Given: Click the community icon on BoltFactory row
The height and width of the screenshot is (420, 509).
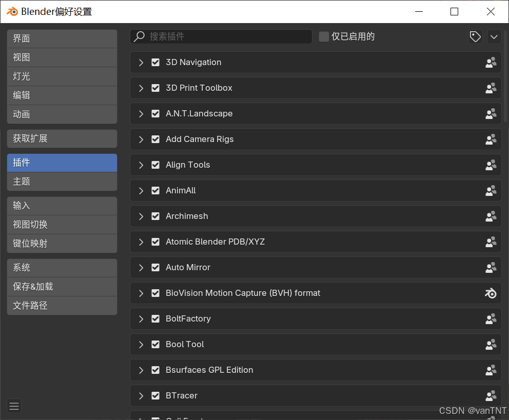Looking at the screenshot, I should [491, 319].
